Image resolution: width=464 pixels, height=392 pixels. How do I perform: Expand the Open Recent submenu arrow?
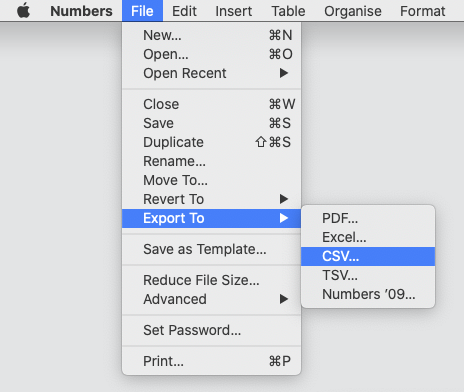(284, 73)
